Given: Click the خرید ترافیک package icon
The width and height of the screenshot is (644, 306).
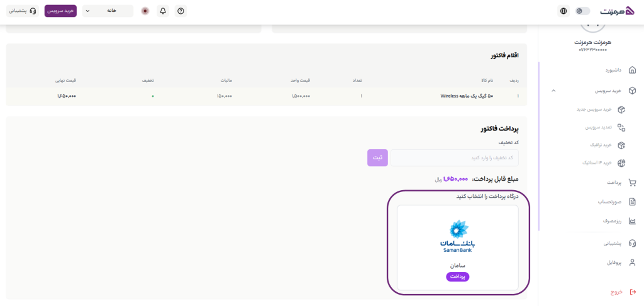Looking at the screenshot, I should click(x=621, y=145).
